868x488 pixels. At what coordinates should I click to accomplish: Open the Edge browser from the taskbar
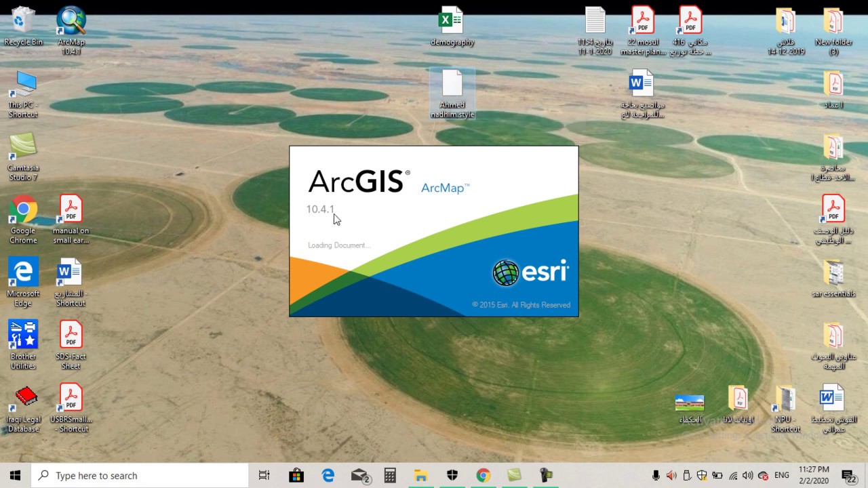pyautogui.click(x=328, y=475)
